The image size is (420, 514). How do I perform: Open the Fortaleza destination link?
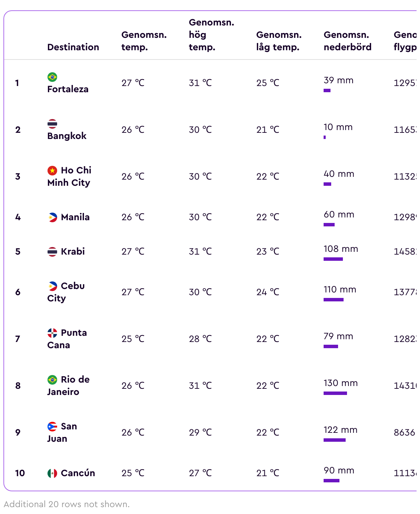click(x=68, y=89)
